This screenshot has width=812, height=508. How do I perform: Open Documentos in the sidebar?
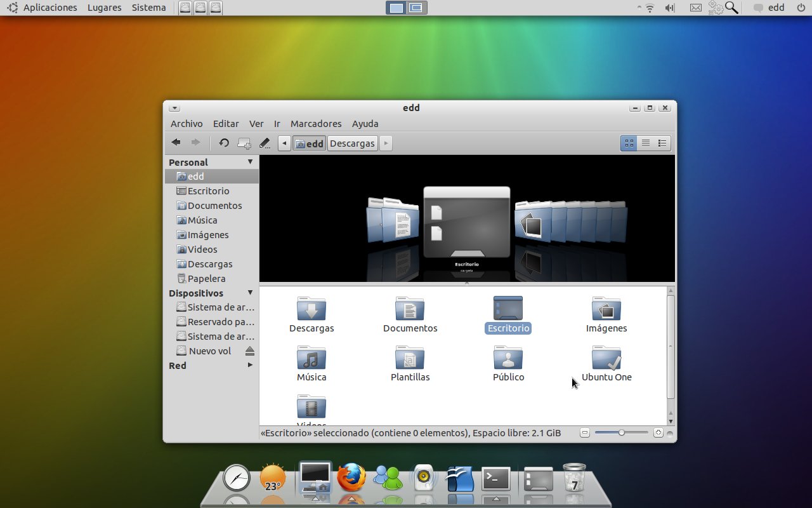pos(212,206)
